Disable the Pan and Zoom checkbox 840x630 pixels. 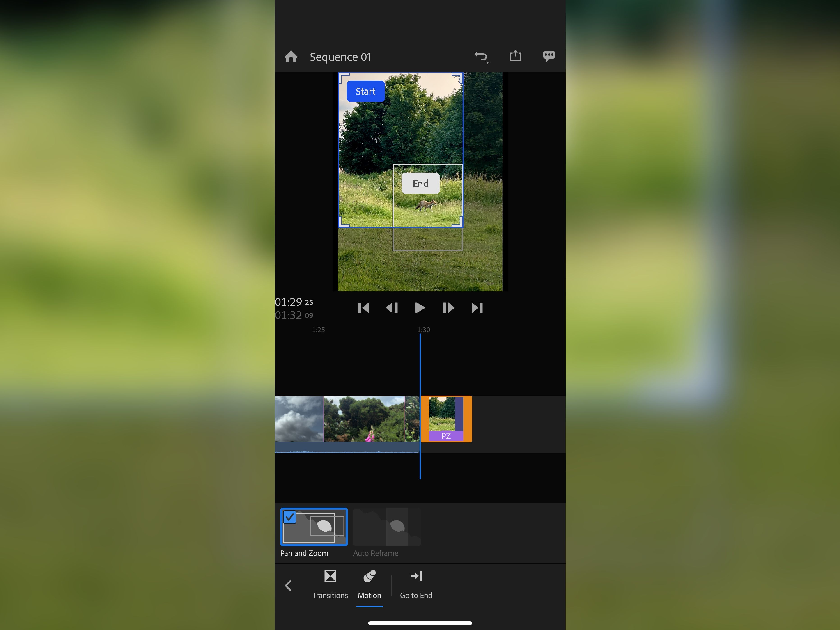click(290, 517)
